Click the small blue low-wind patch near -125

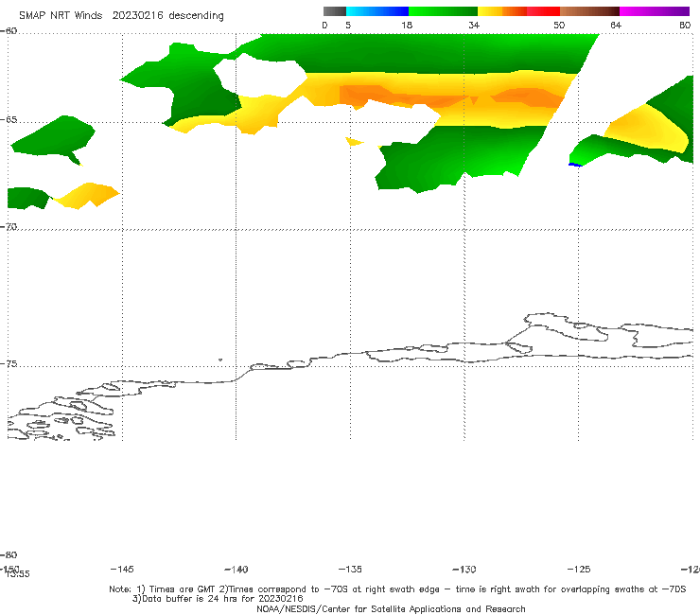tap(575, 166)
